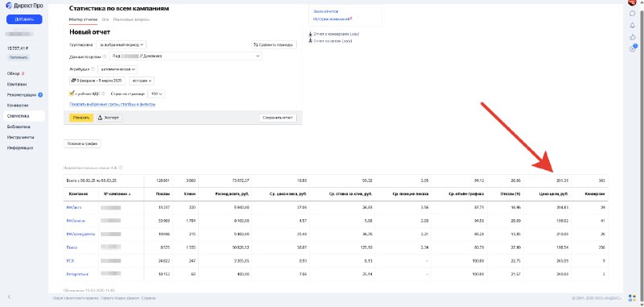
Task: Switch to the Поисковые запросы tab
Action: coord(131,19)
